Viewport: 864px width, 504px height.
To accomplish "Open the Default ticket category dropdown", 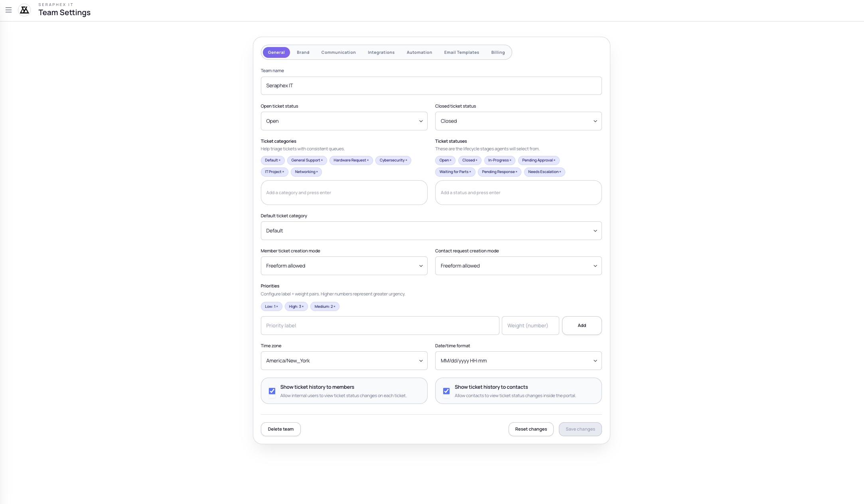I will click(431, 231).
